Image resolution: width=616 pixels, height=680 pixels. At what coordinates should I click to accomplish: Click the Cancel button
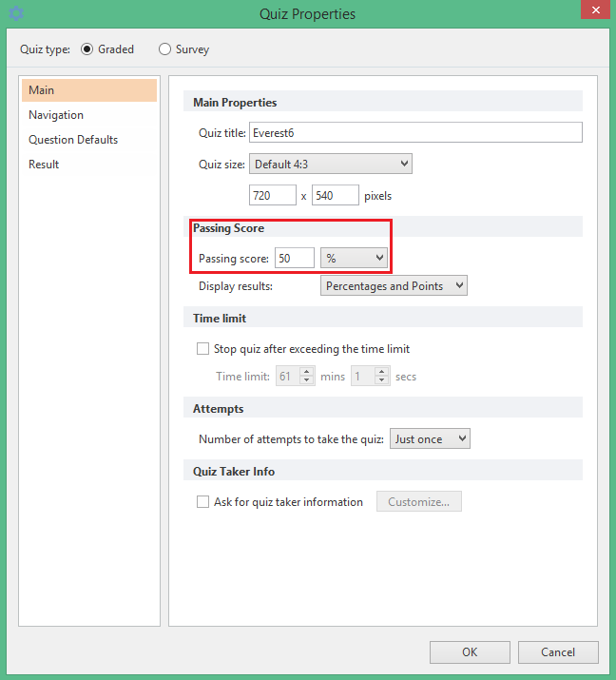(x=558, y=652)
